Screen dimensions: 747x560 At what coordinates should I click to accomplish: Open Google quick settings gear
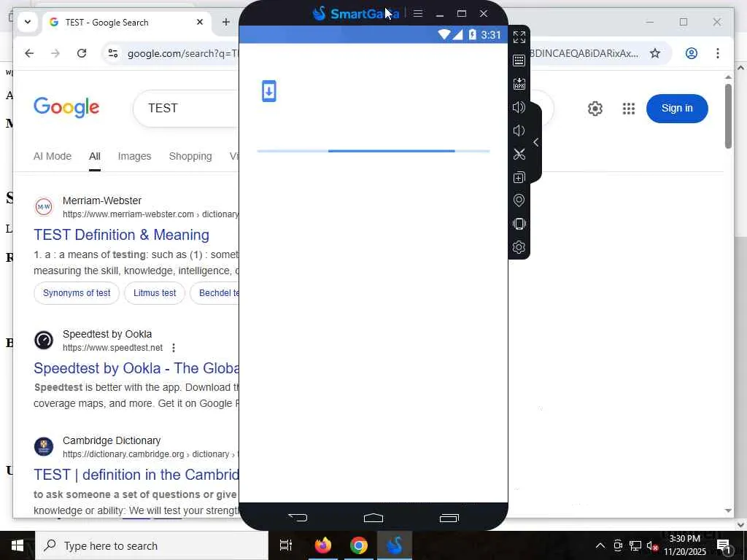click(x=595, y=109)
